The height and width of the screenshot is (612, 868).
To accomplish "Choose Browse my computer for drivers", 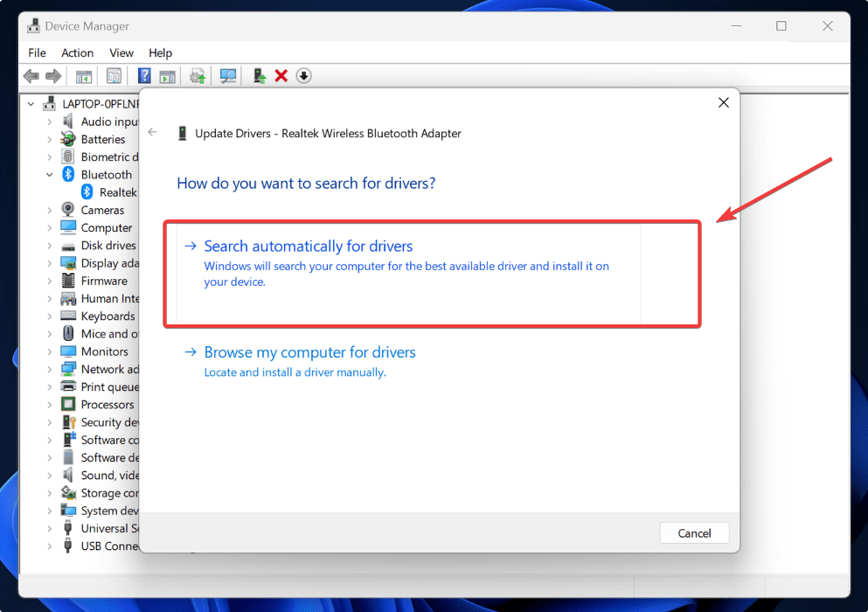I will click(x=309, y=351).
